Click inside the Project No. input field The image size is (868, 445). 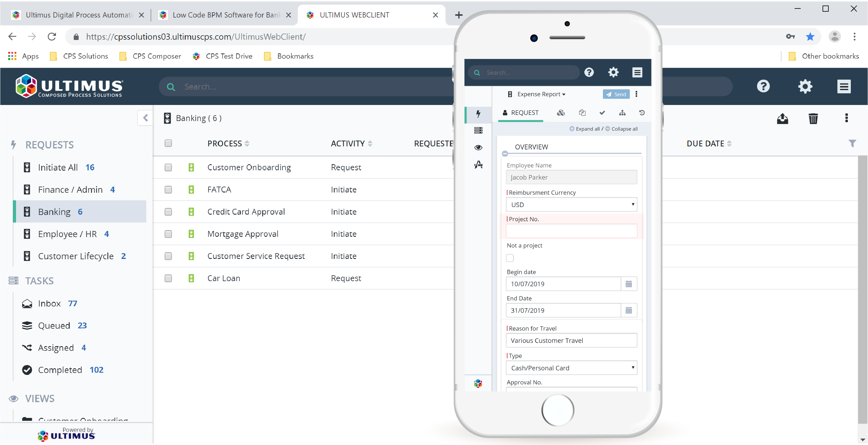[571, 231]
